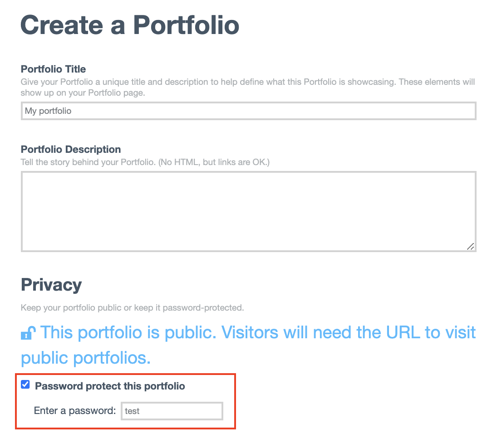Image resolution: width=492 pixels, height=448 pixels.
Task: Click inside the Portfolio Description text area
Action: 248,211
